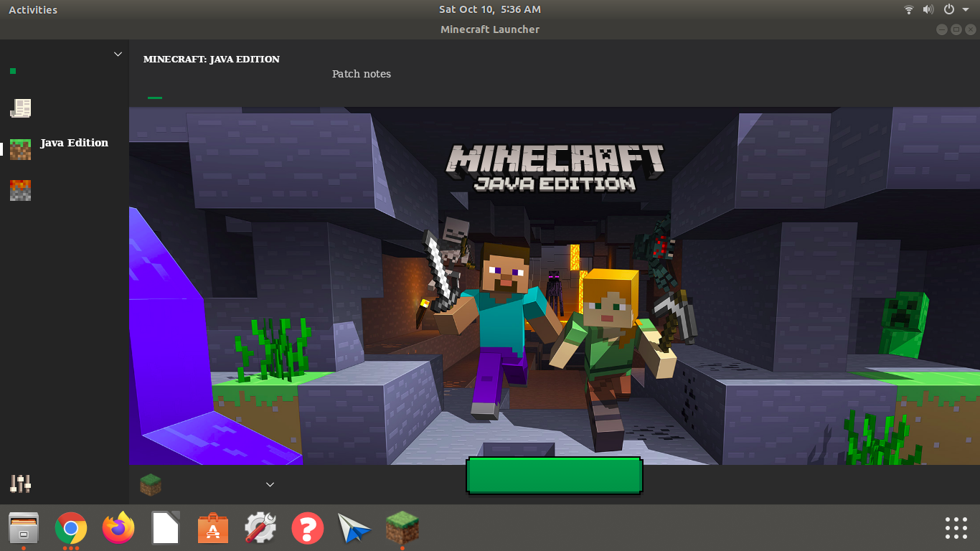980x551 pixels.
Task: Open Minecraft Dungeons lava block icon
Action: coord(20,190)
